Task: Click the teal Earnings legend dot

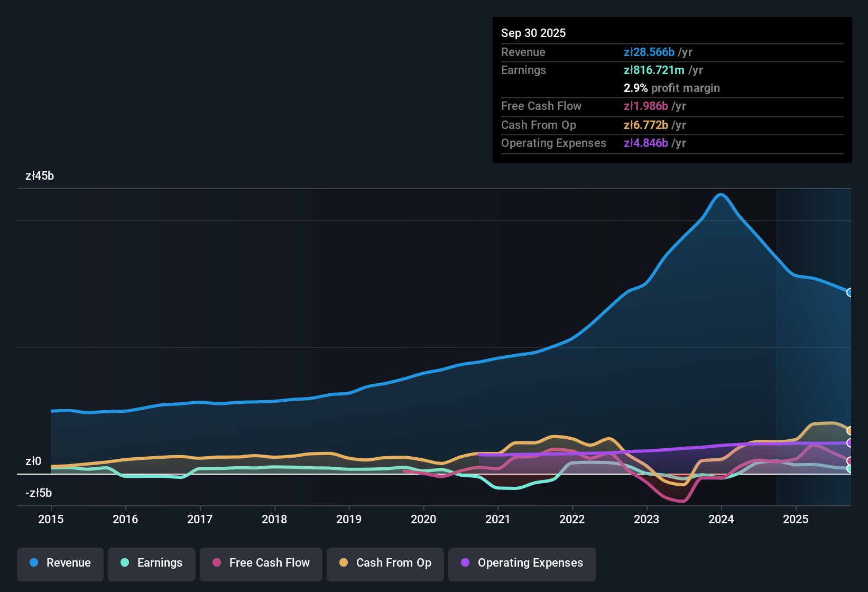Action: coord(125,563)
